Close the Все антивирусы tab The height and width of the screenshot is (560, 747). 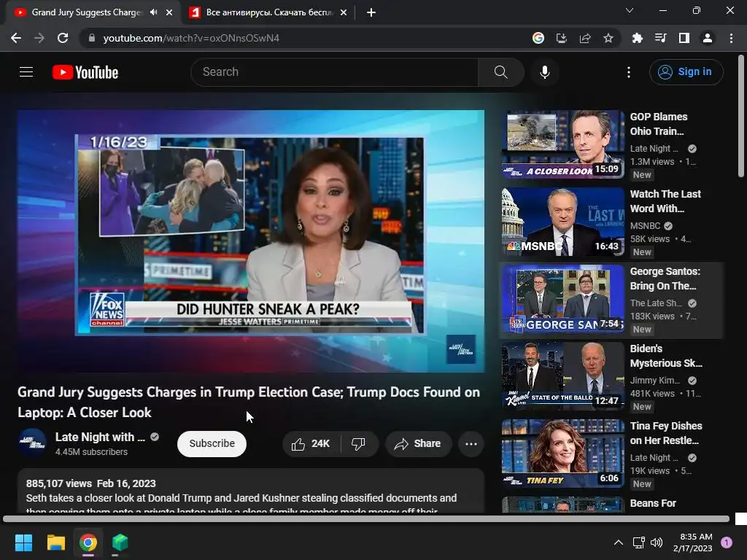click(x=344, y=12)
